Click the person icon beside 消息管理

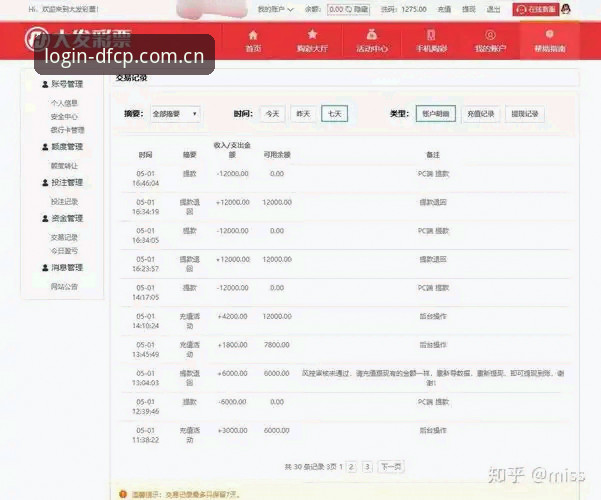45,268
